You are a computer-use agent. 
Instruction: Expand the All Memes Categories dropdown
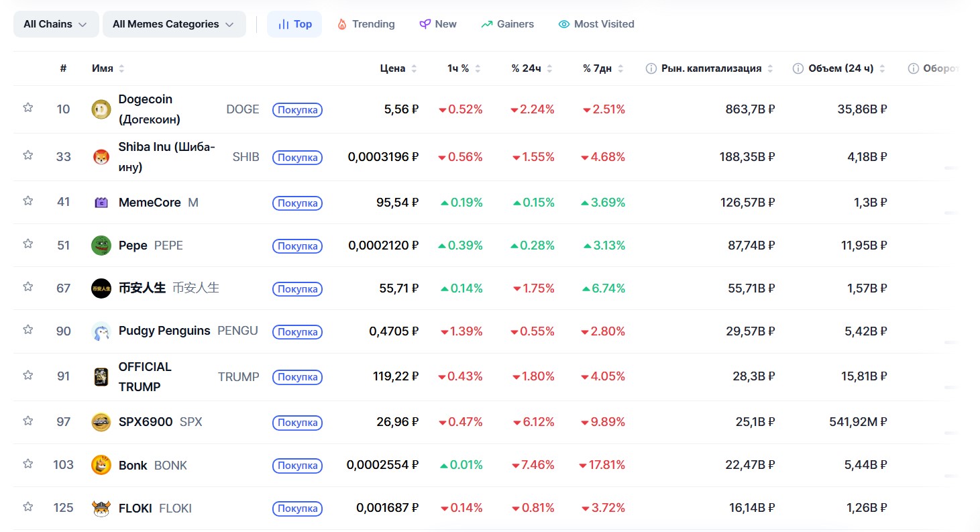pos(174,24)
